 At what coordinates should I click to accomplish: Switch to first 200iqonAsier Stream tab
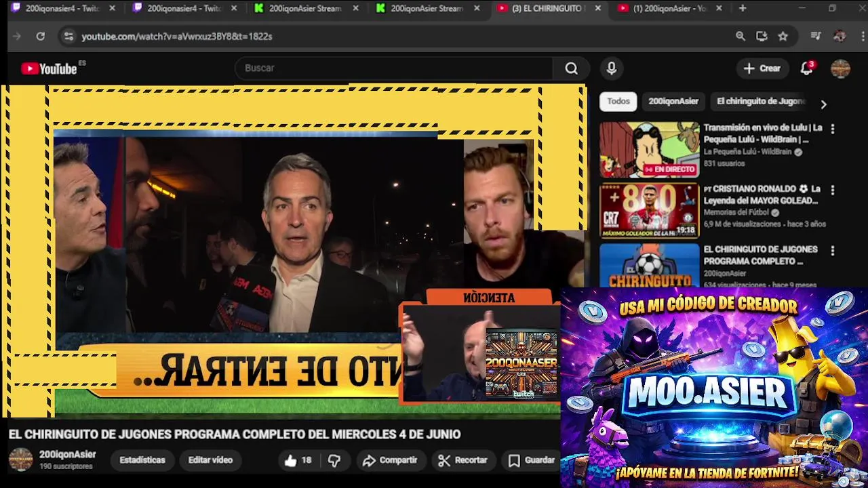(306, 8)
